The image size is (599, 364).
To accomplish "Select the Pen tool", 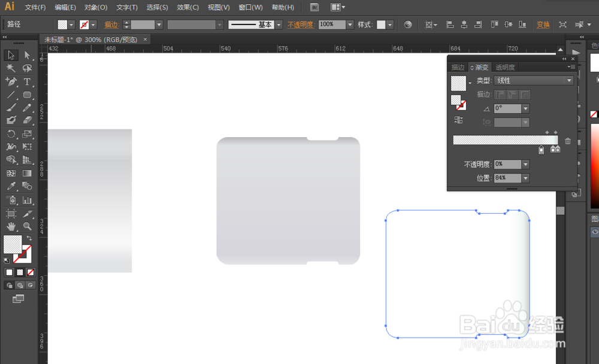I will pyautogui.click(x=11, y=81).
